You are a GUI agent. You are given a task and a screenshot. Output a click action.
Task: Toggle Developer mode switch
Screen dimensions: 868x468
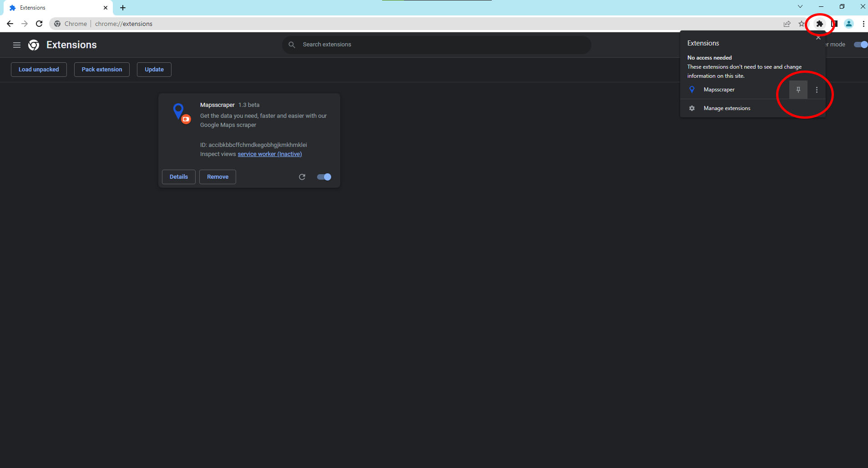[x=861, y=45]
